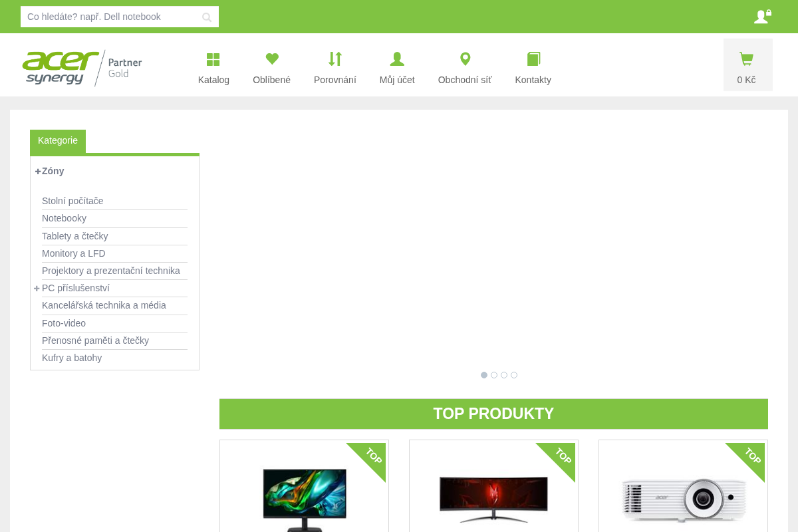Open the Porovnání arrows icon
798x532 pixels.
(335, 59)
